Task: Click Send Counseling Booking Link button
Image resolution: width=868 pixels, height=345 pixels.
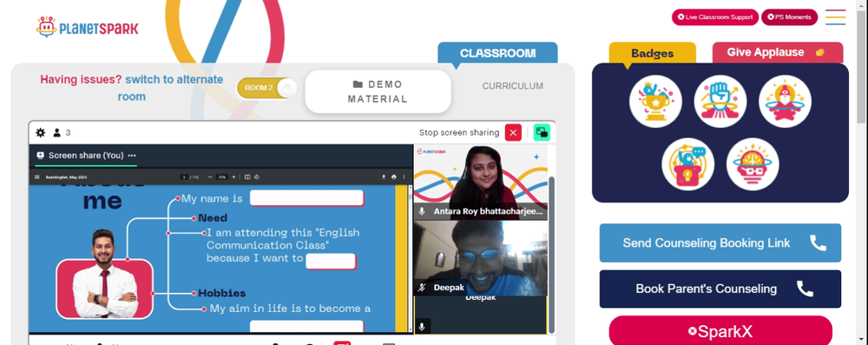Action: (720, 243)
